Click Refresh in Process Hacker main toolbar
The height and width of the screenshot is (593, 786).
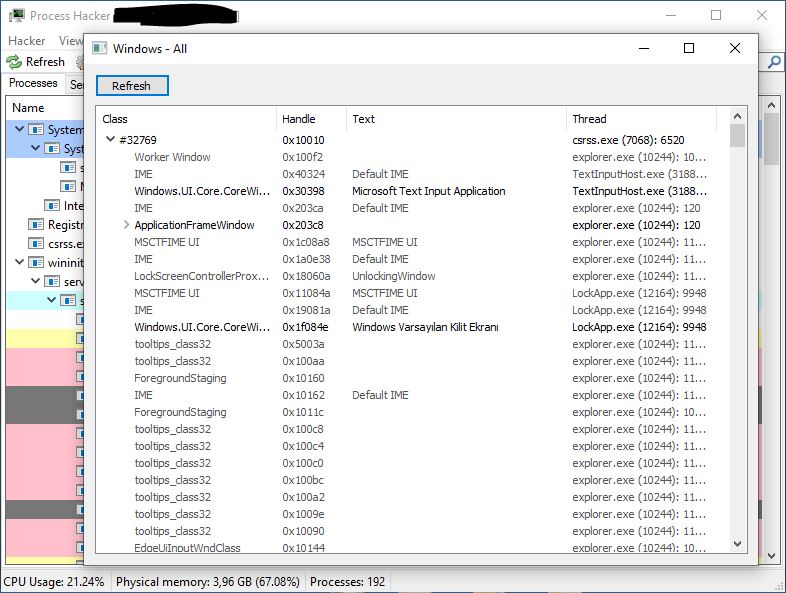pos(36,62)
